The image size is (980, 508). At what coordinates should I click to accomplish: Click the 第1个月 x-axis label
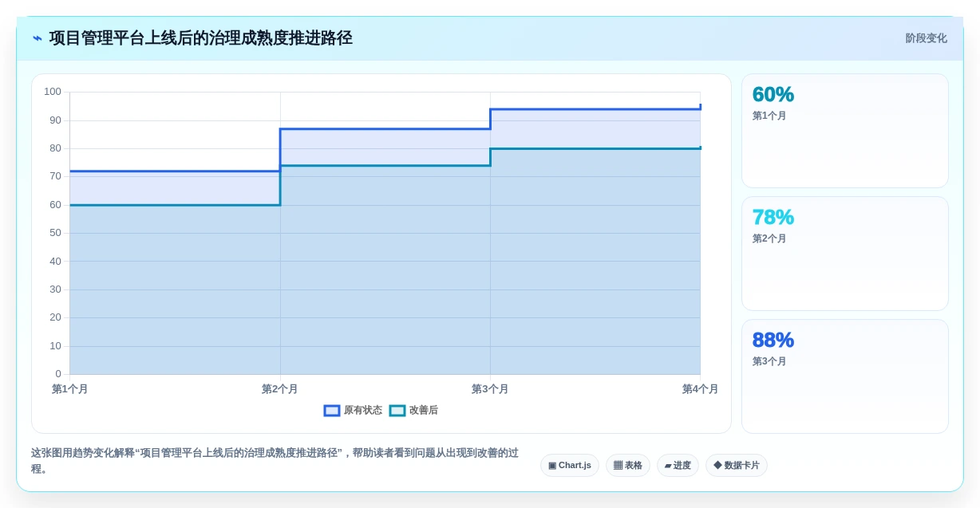coord(70,389)
